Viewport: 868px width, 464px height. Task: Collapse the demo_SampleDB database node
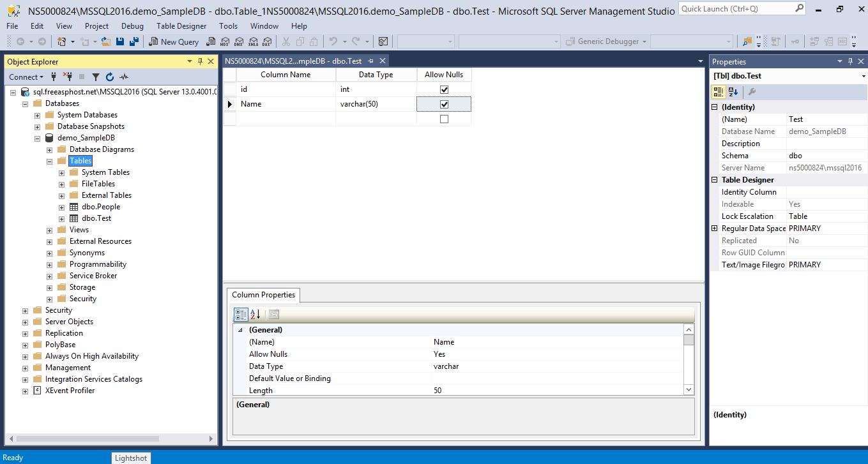(38, 138)
